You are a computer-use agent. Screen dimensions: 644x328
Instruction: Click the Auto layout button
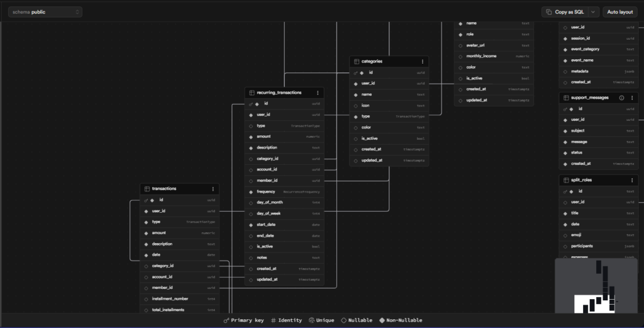click(x=619, y=12)
